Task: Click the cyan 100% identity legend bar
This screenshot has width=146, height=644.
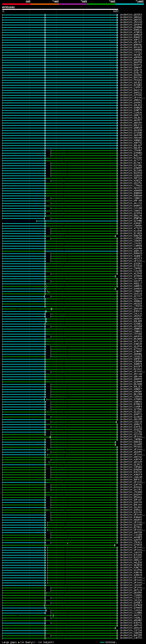Action: point(130,4)
